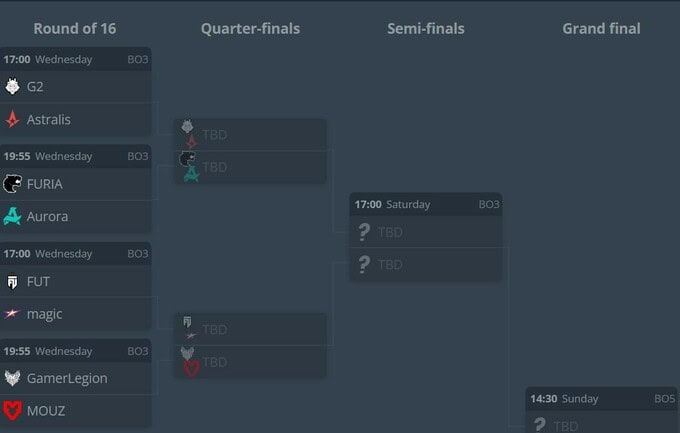Screen dimensions: 680x433
Task: Click the FUT/magic TBD quarter-final slot
Action: coord(251,329)
